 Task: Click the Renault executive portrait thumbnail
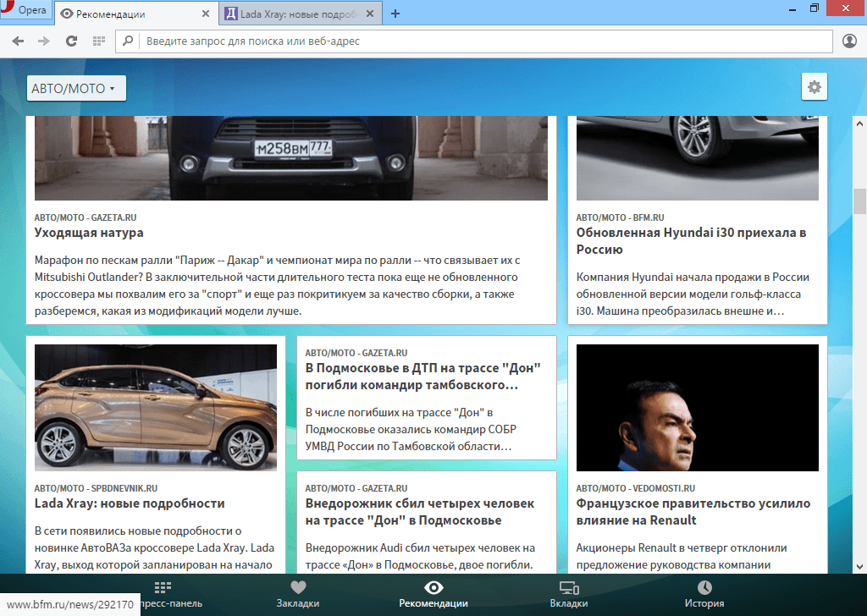point(698,408)
